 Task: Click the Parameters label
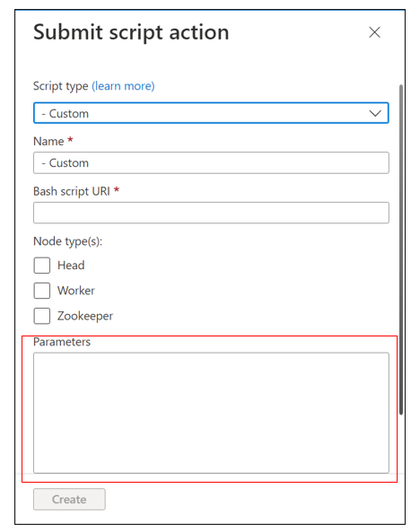(62, 342)
